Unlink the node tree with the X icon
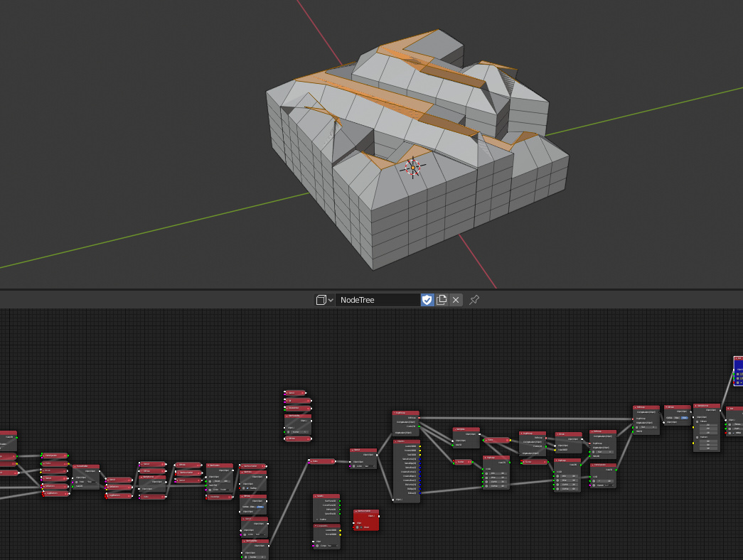Image resolution: width=743 pixels, height=560 pixels. [456, 300]
